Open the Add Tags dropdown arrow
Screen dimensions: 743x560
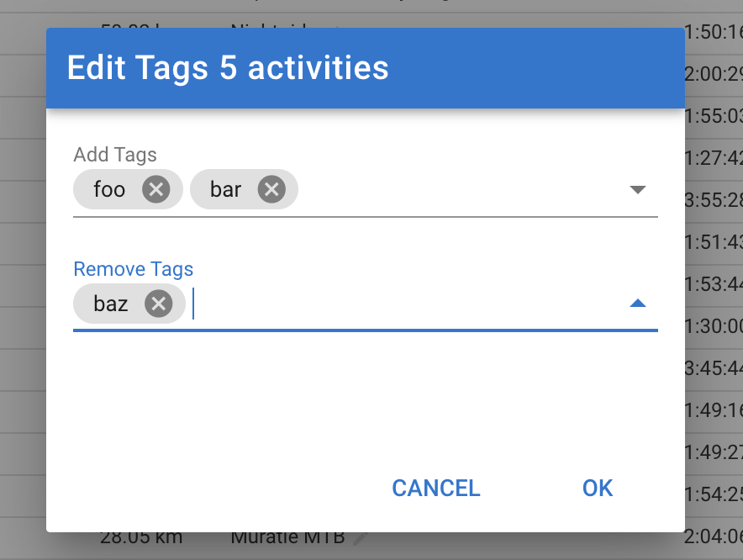point(638,190)
